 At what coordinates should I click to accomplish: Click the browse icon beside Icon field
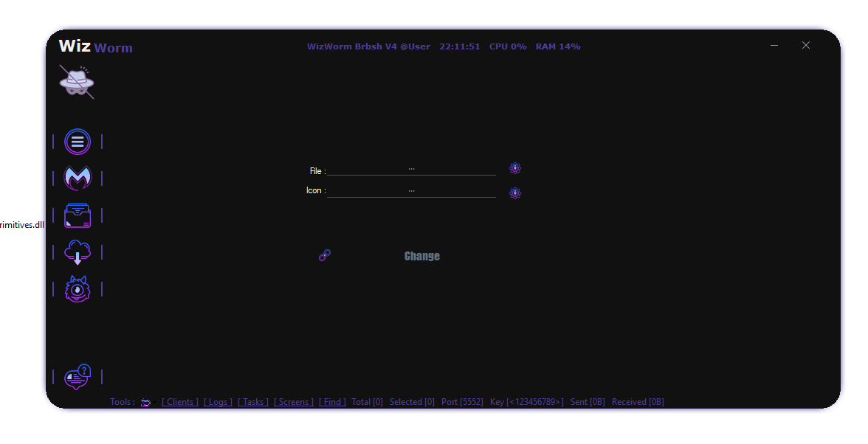coord(515,193)
